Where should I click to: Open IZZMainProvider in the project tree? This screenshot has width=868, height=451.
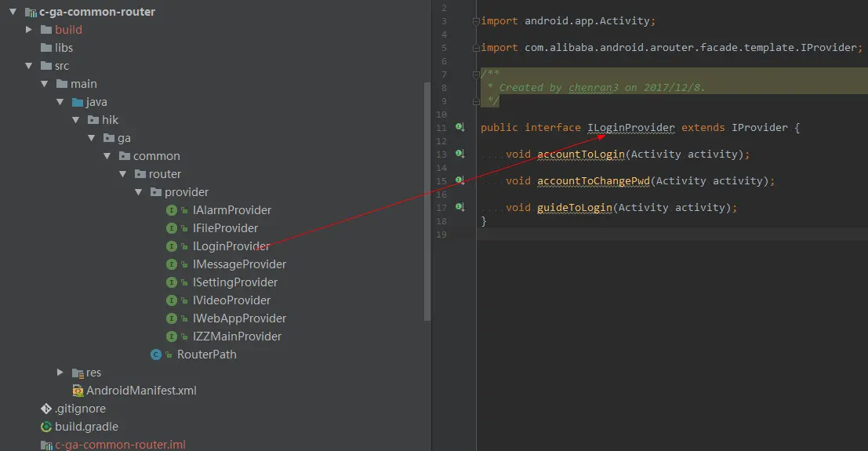click(x=237, y=336)
